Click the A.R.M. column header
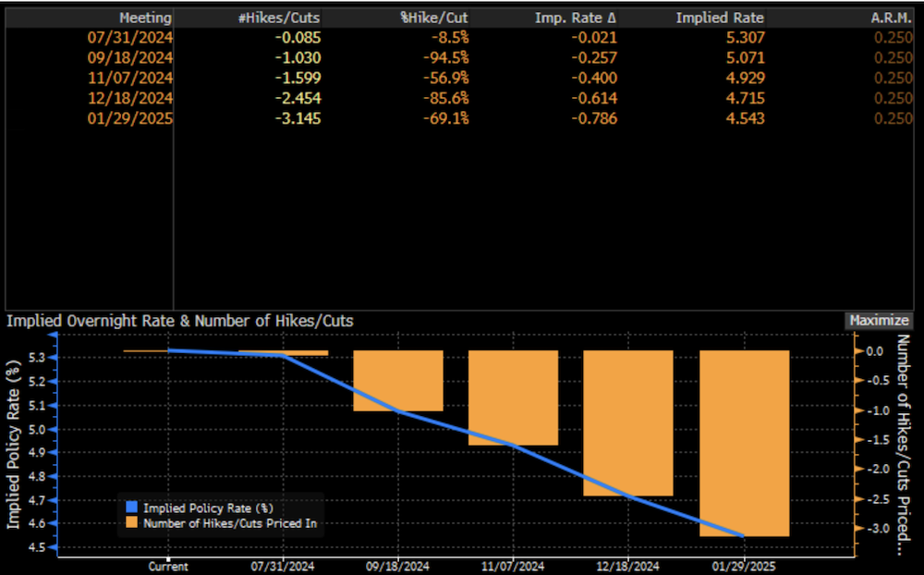 tap(889, 18)
